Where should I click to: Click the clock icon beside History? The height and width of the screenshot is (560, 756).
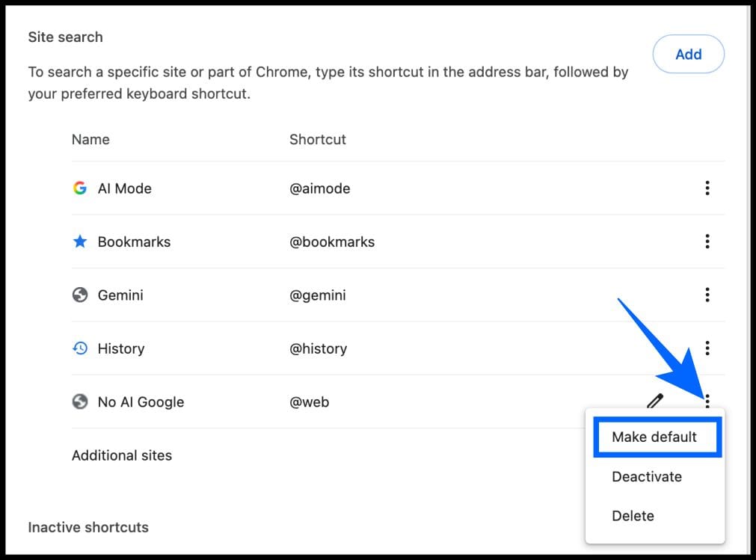[80, 348]
